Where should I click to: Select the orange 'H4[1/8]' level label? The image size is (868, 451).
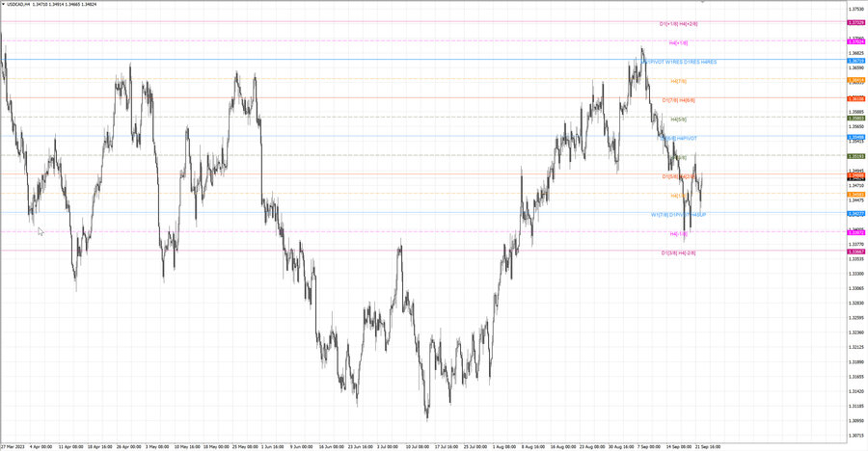click(x=678, y=196)
